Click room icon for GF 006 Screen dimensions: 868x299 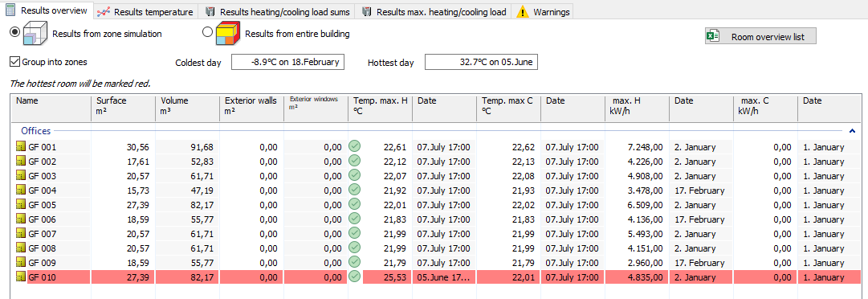(x=21, y=219)
